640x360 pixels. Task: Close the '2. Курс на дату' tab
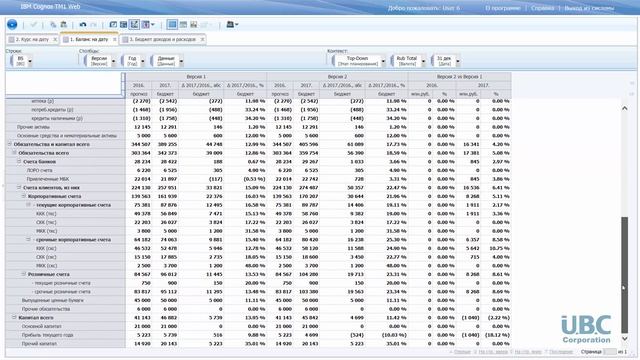point(55,40)
